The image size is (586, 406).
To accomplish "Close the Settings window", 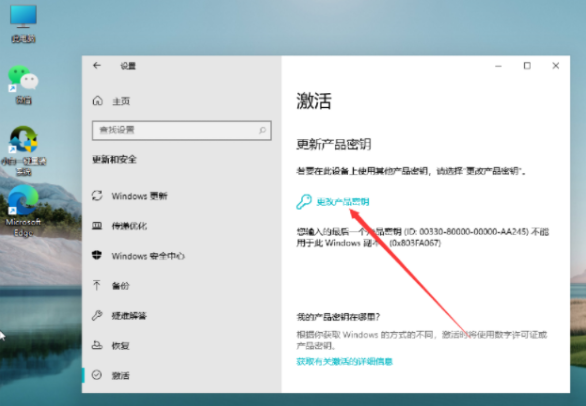I will [x=556, y=66].
